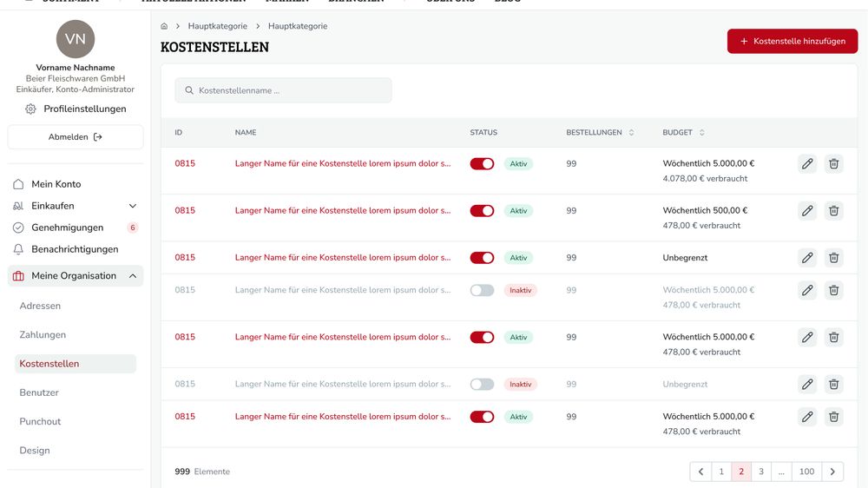Click the first Hauptkategorie breadcrumb link

(x=218, y=26)
